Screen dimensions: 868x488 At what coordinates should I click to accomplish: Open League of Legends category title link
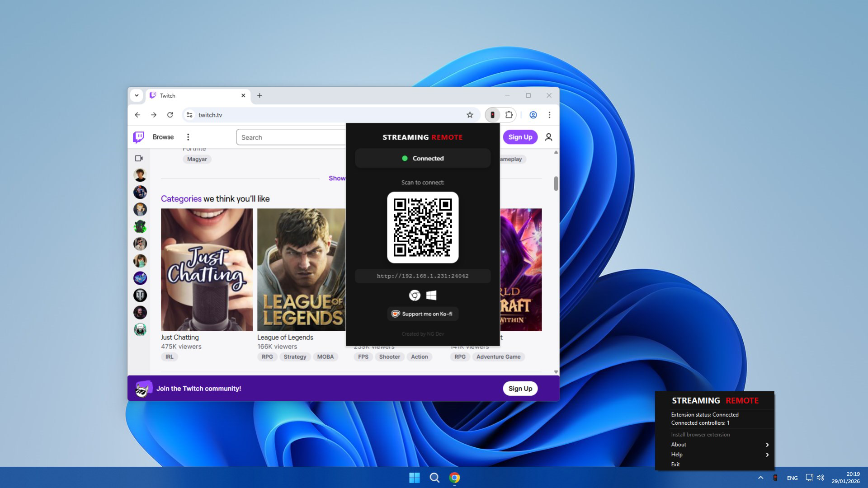(285, 338)
